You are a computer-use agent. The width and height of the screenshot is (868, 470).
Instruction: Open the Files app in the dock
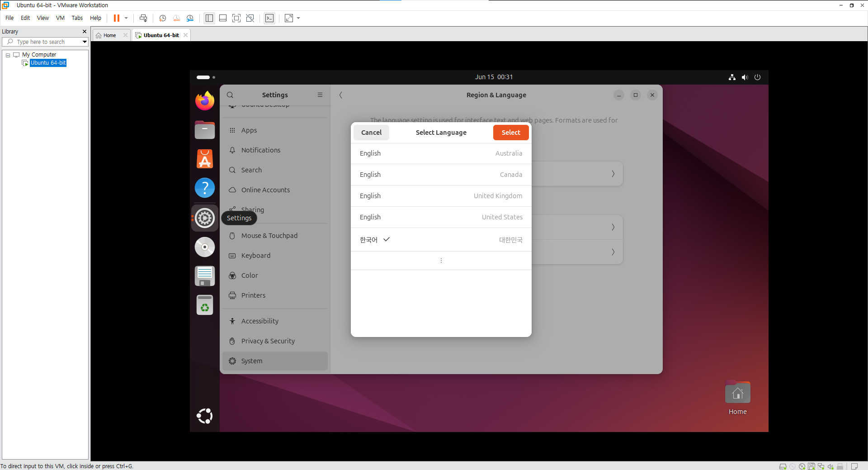(205, 130)
